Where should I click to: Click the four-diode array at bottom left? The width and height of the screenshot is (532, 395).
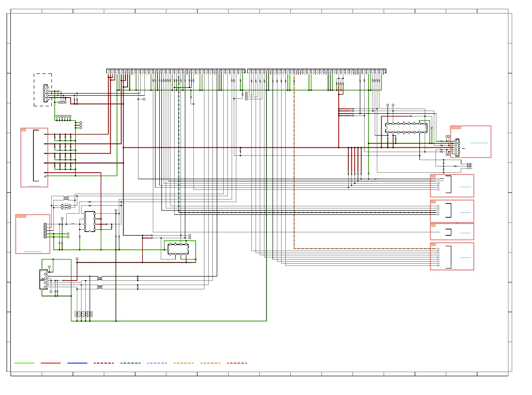(84, 314)
